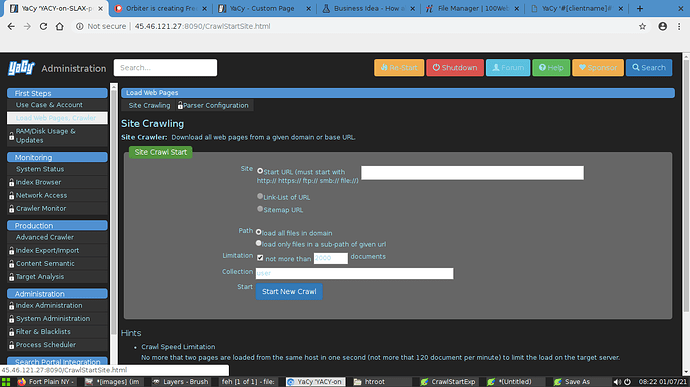Click the blue Search button
This screenshot has width=690, height=387.
click(649, 68)
